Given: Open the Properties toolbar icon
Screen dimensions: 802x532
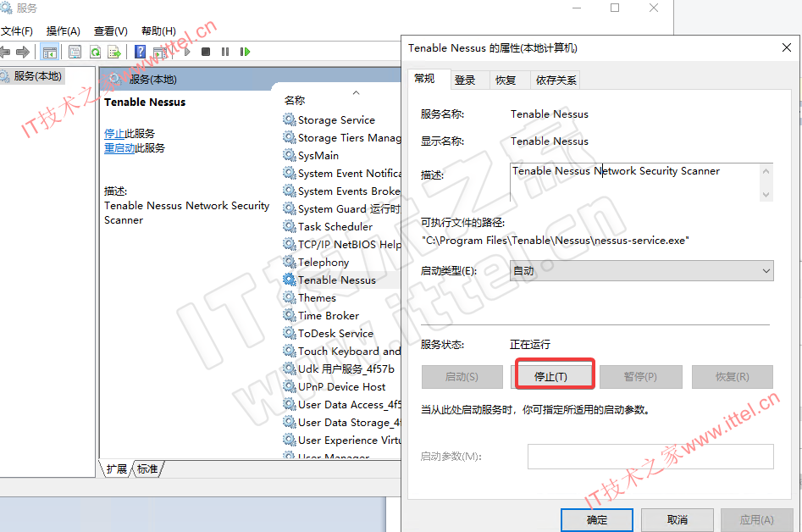Looking at the screenshot, I should pyautogui.click(x=75, y=52).
